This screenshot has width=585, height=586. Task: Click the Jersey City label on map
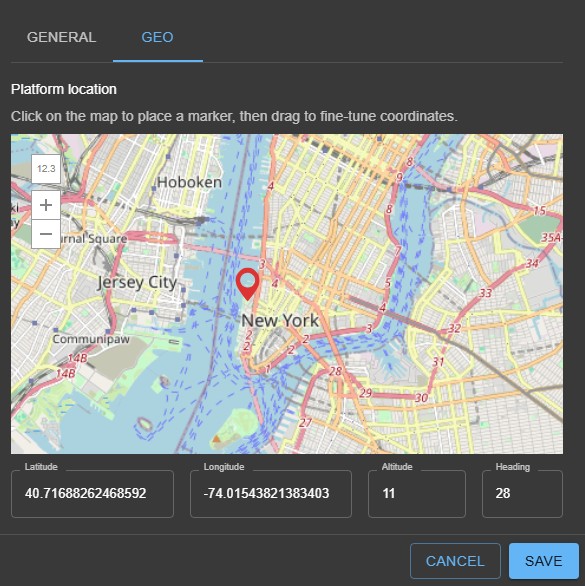[137, 283]
